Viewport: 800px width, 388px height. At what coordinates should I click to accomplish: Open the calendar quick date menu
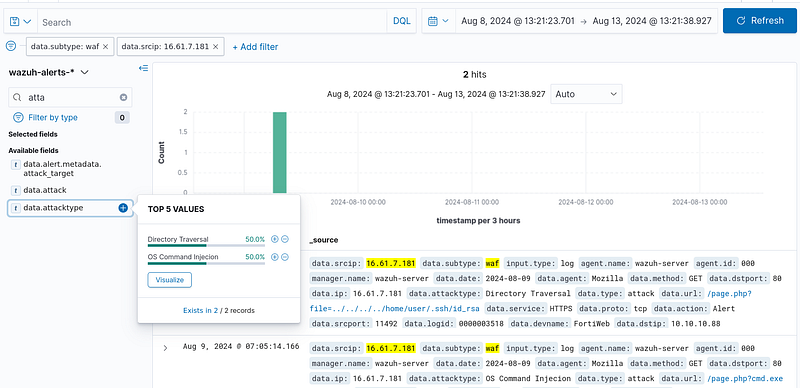point(438,21)
